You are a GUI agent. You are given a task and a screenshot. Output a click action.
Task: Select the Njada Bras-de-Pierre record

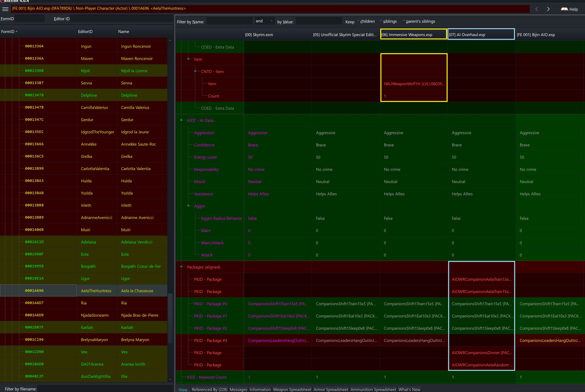tap(84, 315)
